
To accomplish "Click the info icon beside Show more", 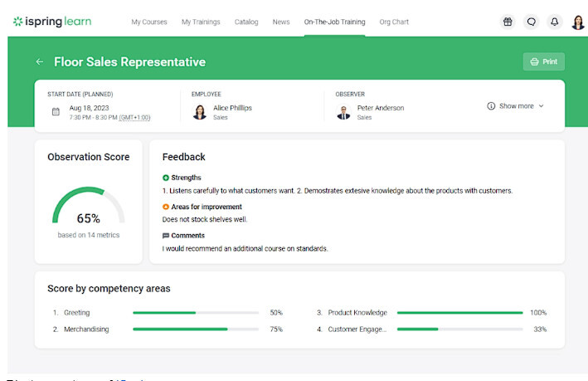I will (x=491, y=106).
